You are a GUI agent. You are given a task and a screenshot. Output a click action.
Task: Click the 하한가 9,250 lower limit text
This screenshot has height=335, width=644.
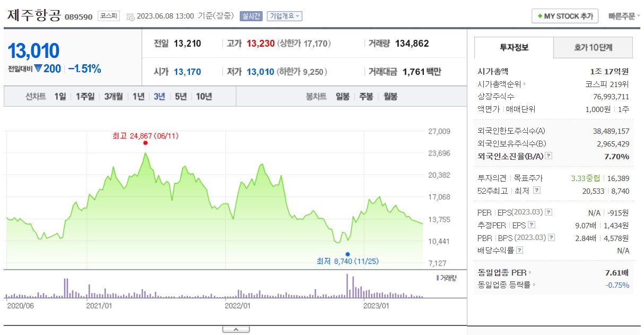(x=302, y=72)
